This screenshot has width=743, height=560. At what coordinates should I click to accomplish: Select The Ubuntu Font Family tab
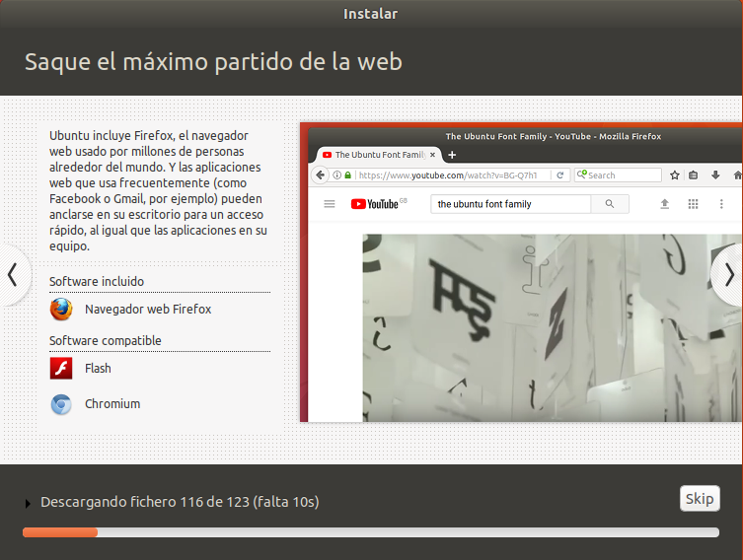click(x=379, y=155)
